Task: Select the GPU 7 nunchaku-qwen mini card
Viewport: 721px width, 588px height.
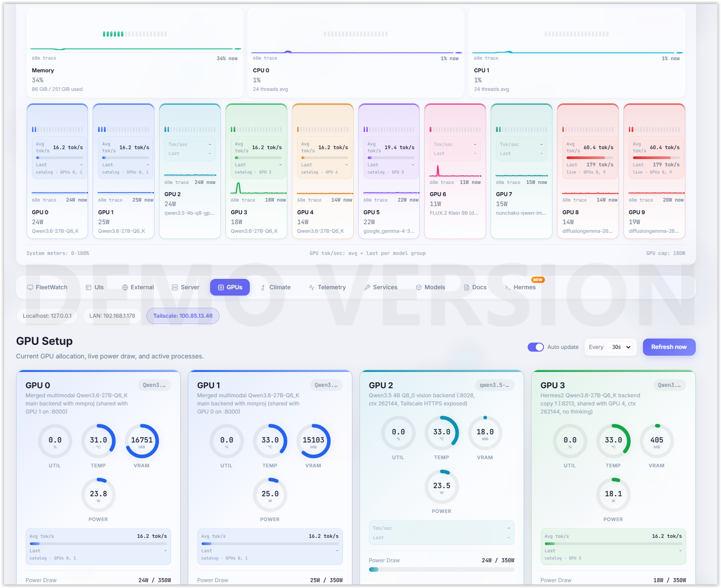Action: point(521,171)
